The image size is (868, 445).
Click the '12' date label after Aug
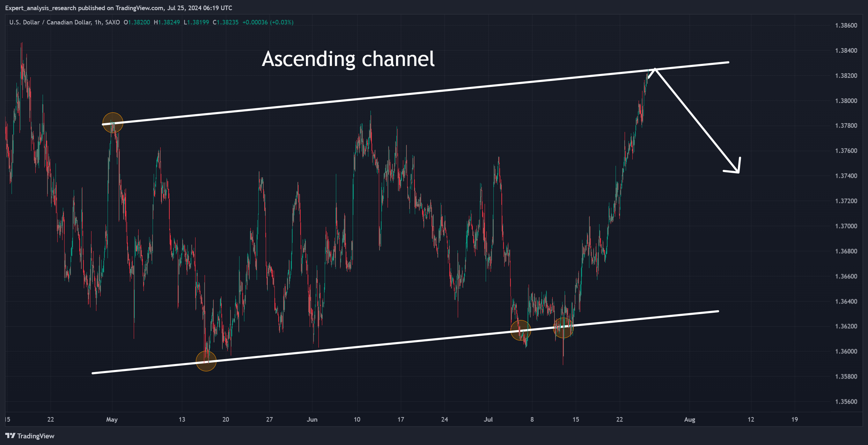(751, 420)
